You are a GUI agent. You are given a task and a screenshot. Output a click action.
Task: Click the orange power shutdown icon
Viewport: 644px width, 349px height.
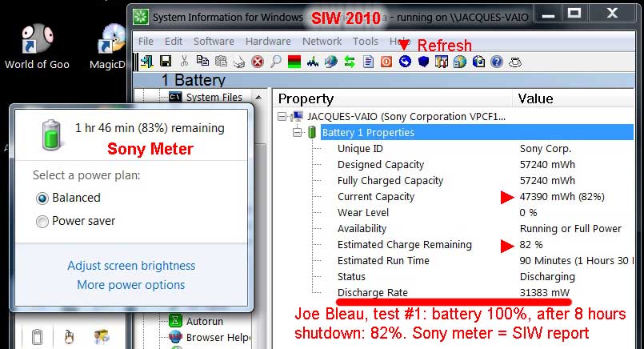(x=386, y=62)
